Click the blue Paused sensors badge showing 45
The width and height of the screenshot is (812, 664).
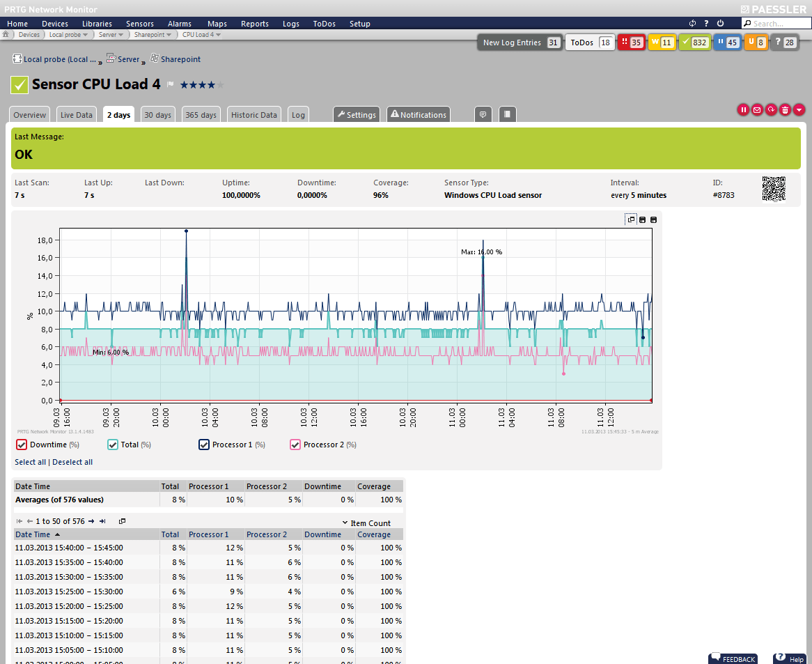click(x=726, y=43)
